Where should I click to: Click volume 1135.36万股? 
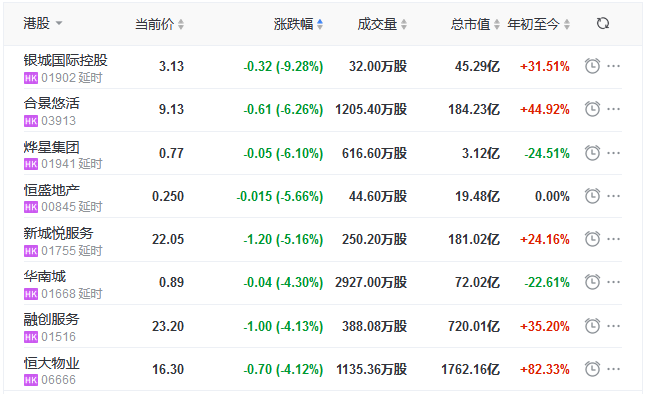click(x=371, y=369)
